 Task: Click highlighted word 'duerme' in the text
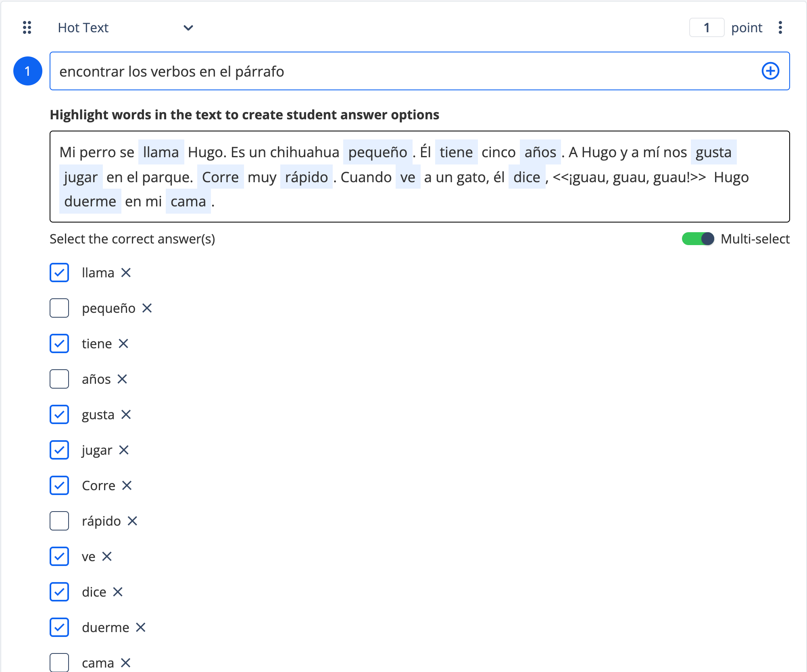tap(90, 202)
